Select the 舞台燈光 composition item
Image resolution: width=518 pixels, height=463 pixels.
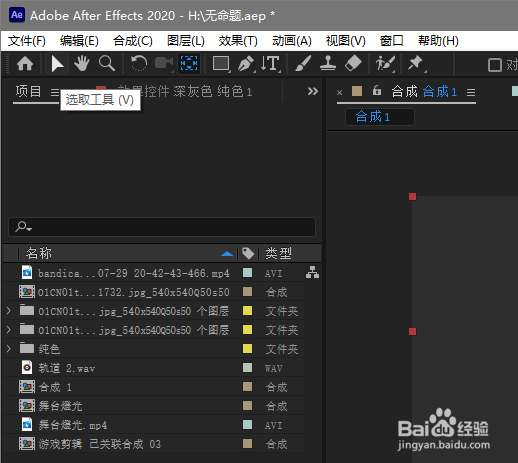(x=60, y=406)
